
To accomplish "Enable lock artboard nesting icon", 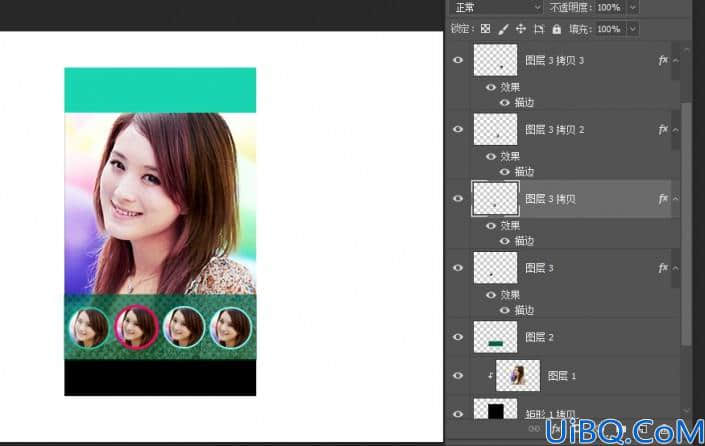I will 539,29.
